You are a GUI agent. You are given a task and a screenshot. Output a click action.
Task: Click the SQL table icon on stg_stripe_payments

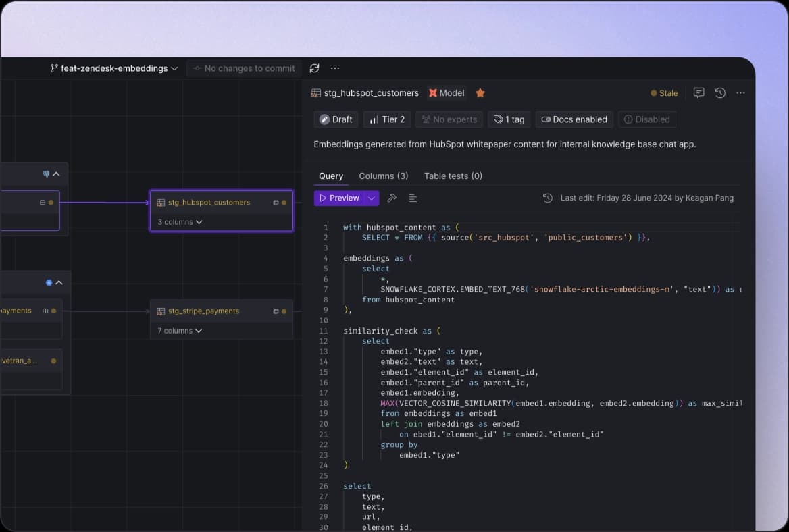coord(161,311)
